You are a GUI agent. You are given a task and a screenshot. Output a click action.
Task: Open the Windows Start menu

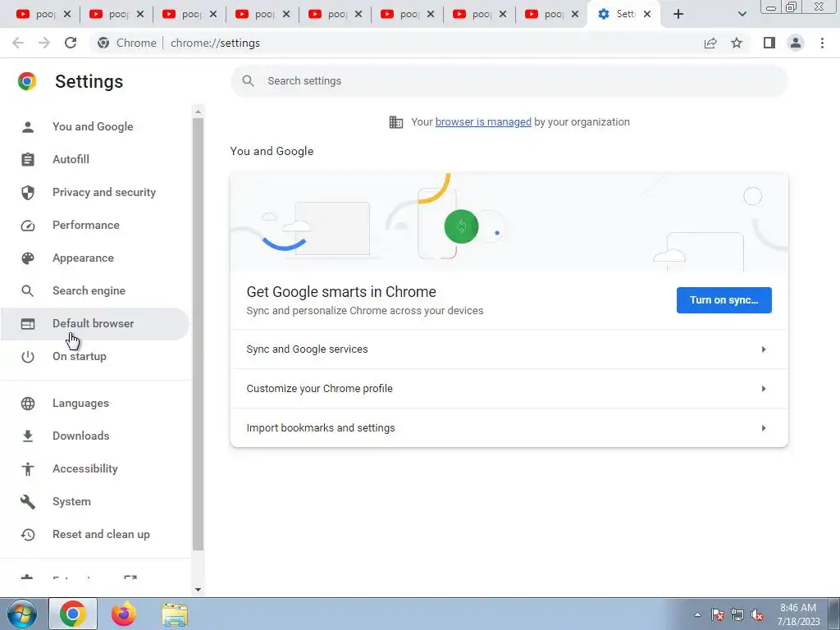point(21,614)
